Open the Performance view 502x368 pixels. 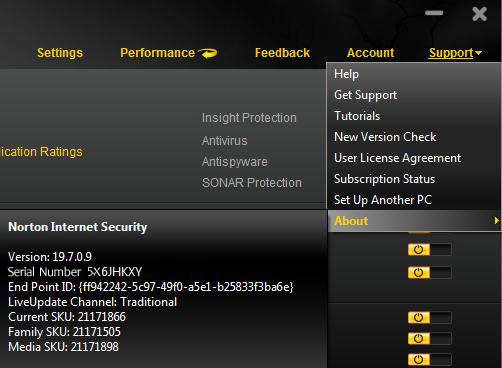pos(157,53)
